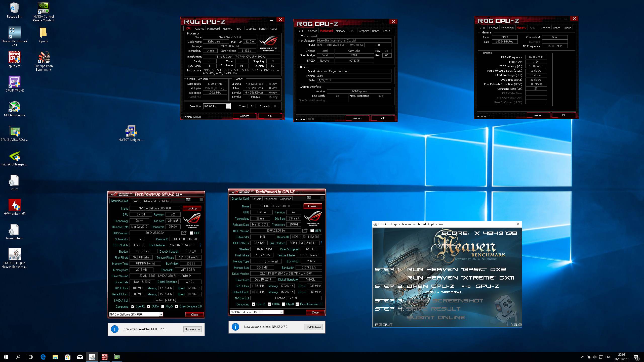Select the cpuz_x64 desktop icon
This screenshot has width=644, height=362.
[14, 59]
